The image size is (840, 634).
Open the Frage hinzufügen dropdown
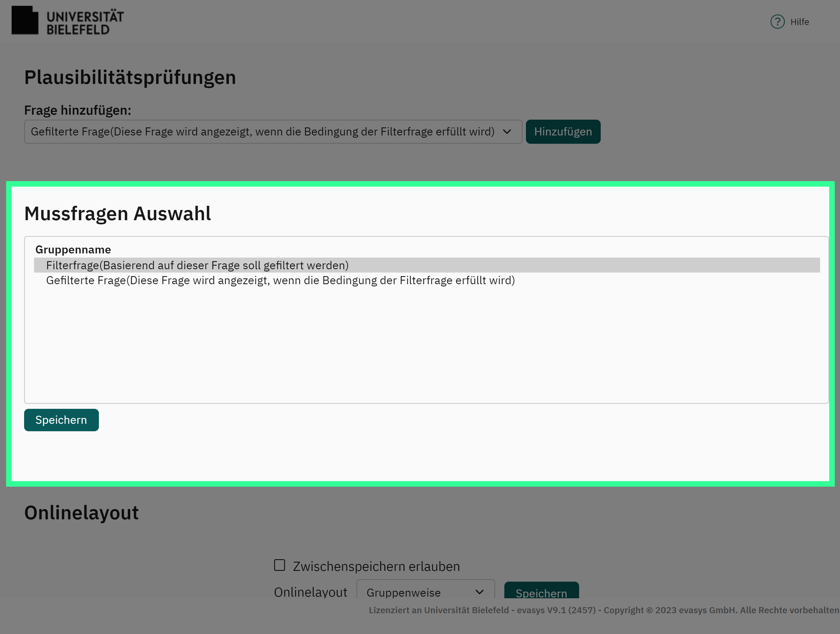(273, 132)
